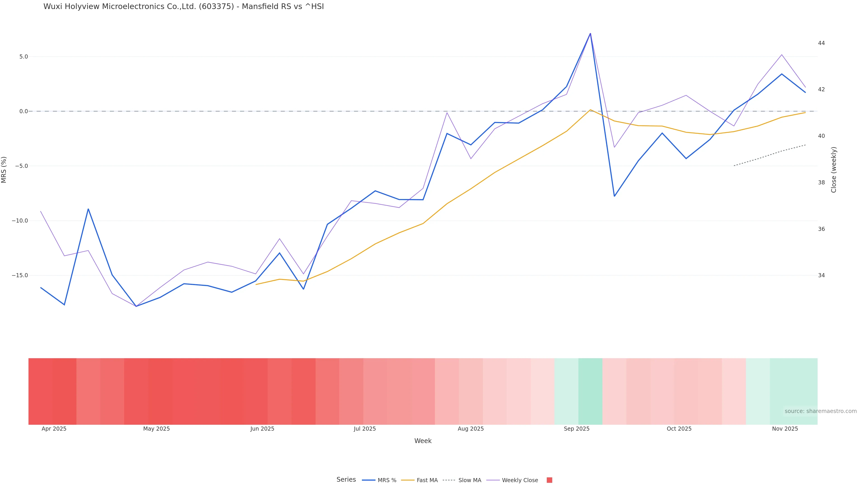
Task: Select the Sep 2025 x-axis label
Action: point(577,429)
